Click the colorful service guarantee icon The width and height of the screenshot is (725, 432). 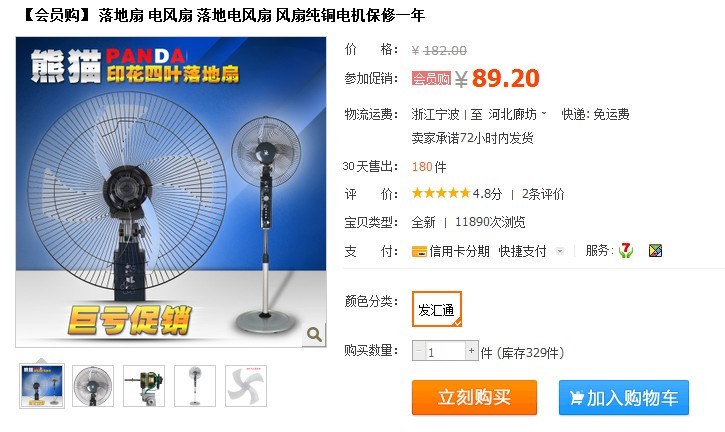[655, 251]
